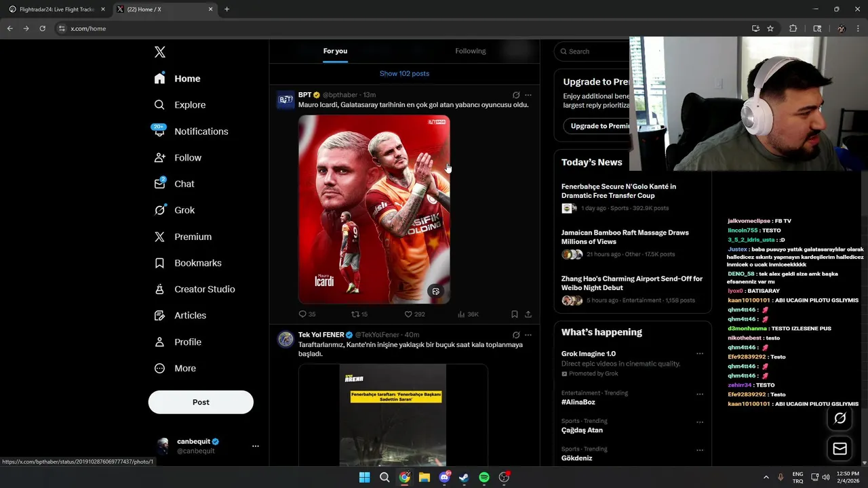Open Steam from taskbar

(x=464, y=477)
